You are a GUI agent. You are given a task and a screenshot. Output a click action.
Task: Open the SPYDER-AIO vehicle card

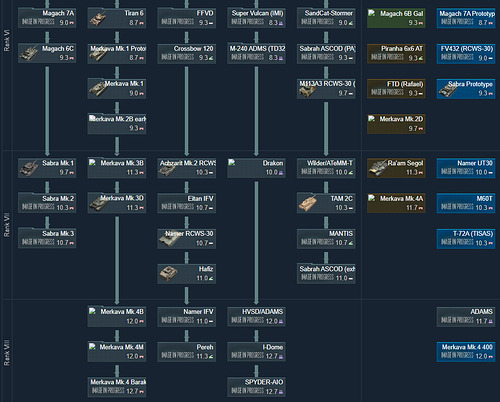pyautogui.click(x=256, y=387)
